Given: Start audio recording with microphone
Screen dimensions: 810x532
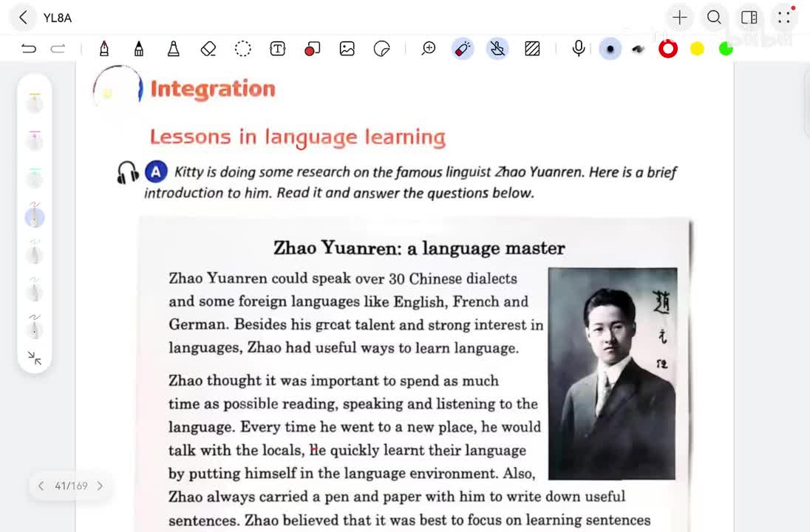Looking at the screenshot, I should [x=579, y=49].
